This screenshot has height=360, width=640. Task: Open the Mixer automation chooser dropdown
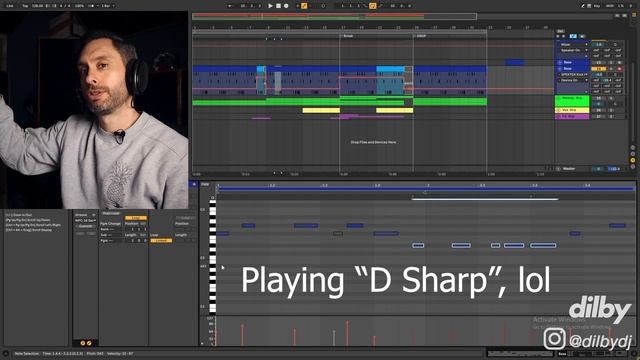[x=573, y=44]
